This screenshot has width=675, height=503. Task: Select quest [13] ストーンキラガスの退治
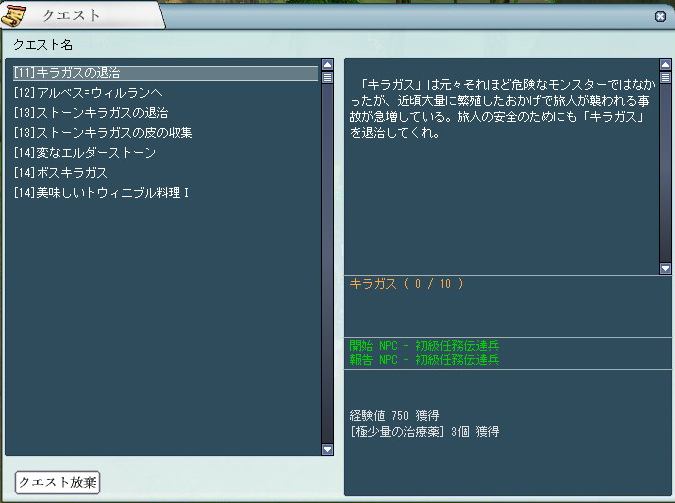click(91, 113)
